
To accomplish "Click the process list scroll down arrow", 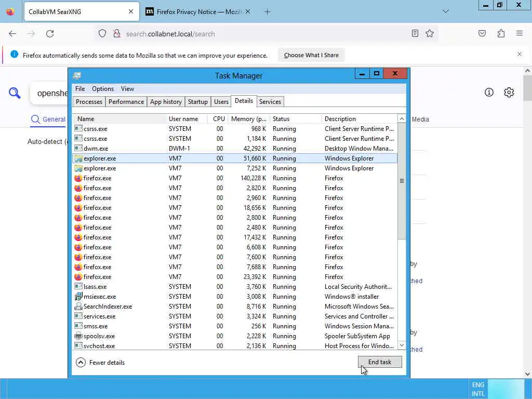I will pos(402,345).
